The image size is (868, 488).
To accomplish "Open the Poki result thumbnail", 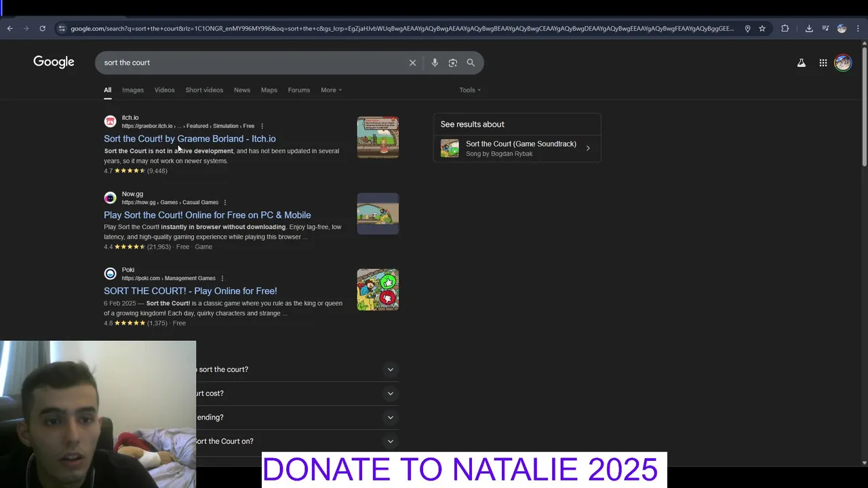I will [378, 290].
